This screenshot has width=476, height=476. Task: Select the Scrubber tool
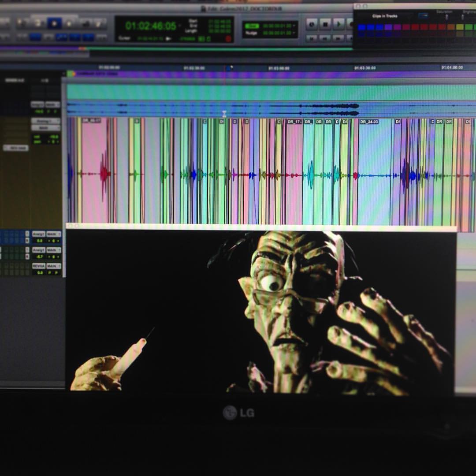coord(86,23)
